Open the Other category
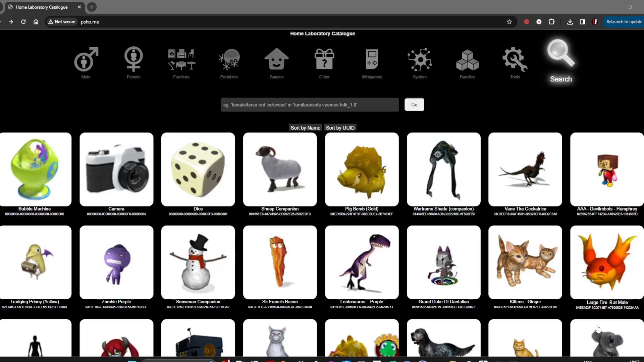 pyautogui.click(x=324, y=62)
